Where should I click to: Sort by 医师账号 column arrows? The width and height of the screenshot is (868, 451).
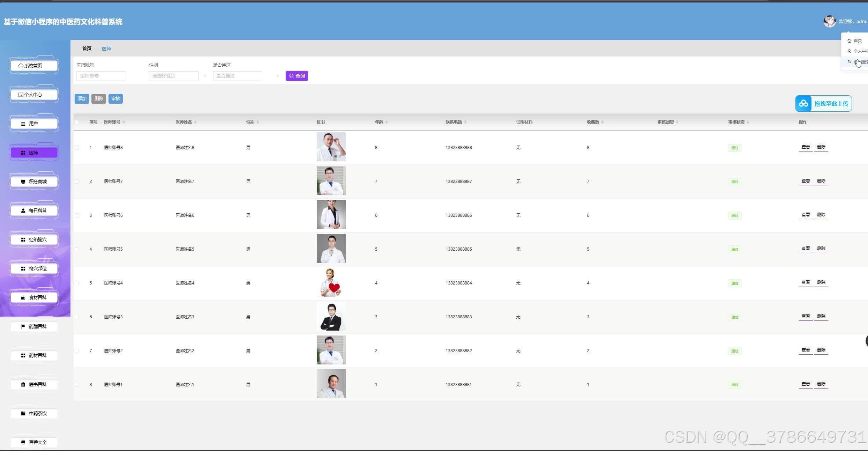(x=124, y=122)
